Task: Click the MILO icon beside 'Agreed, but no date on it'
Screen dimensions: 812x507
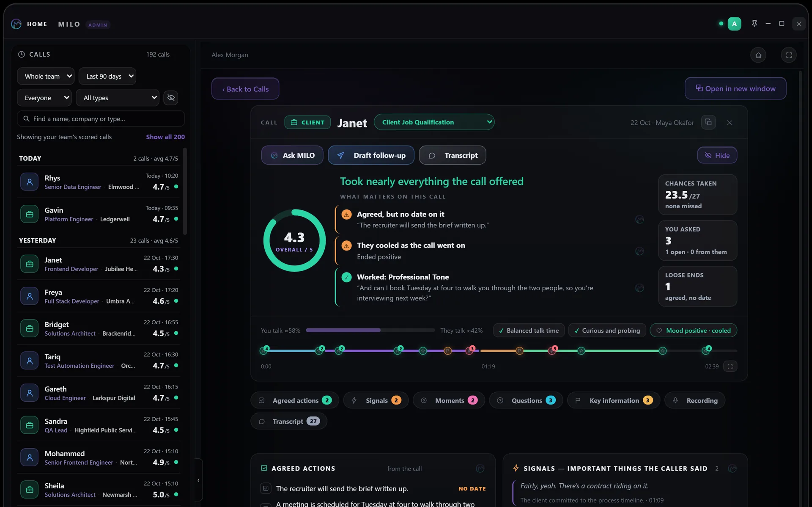Action: [x=639, y=220]
